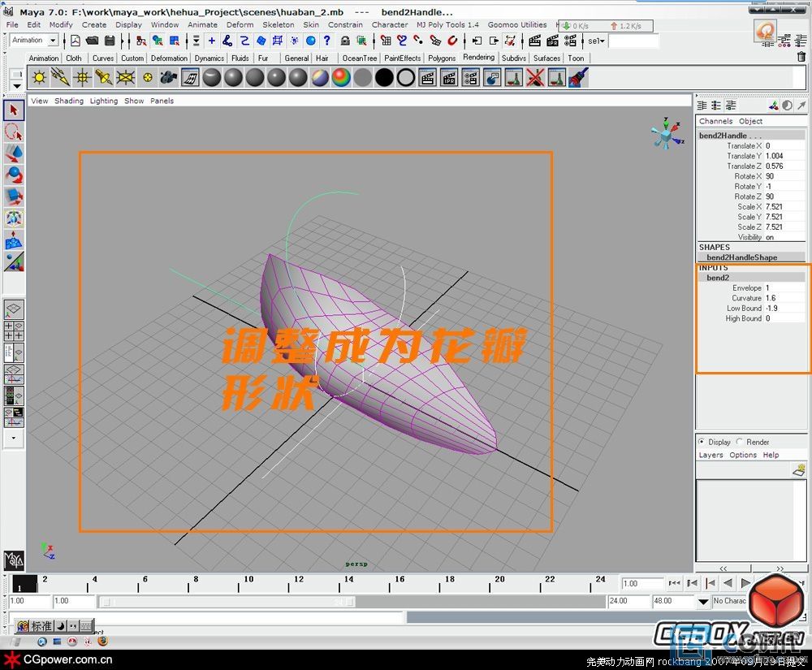Open the Skeleton menu
The width and height of the screenshot is (812, 670).
[x=278, y=24]
